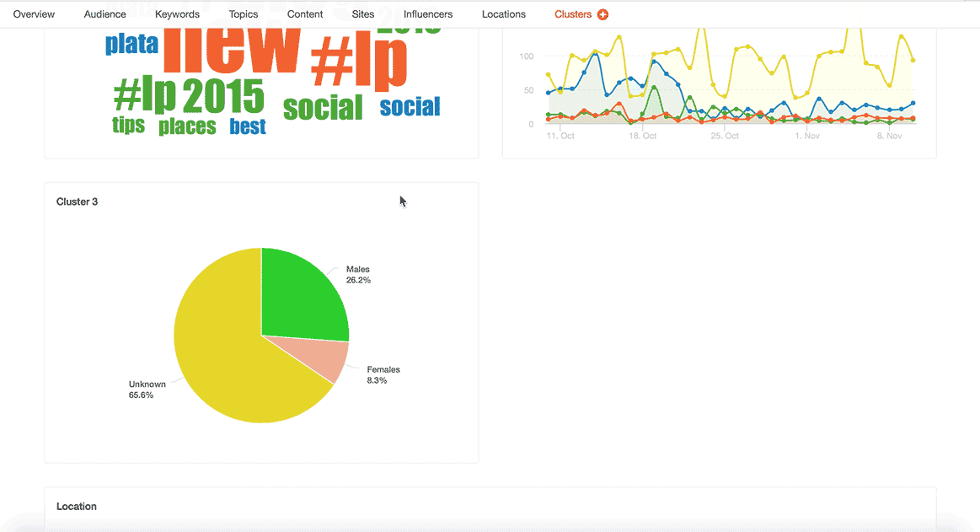The height and width of the screenshot is (532, 980).
Task: Click the '18. Oct' date axis label
Action: point(643,136)
